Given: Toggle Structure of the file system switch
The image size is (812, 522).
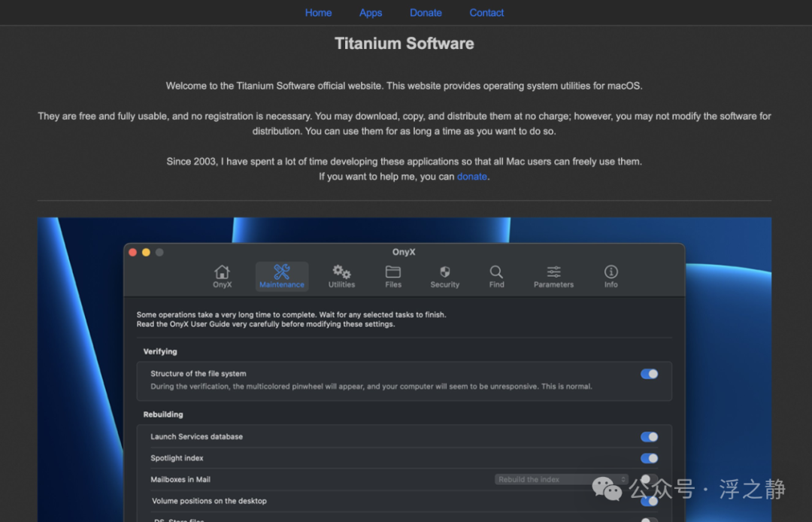Looking at the screenshot, I should (649, 374).
